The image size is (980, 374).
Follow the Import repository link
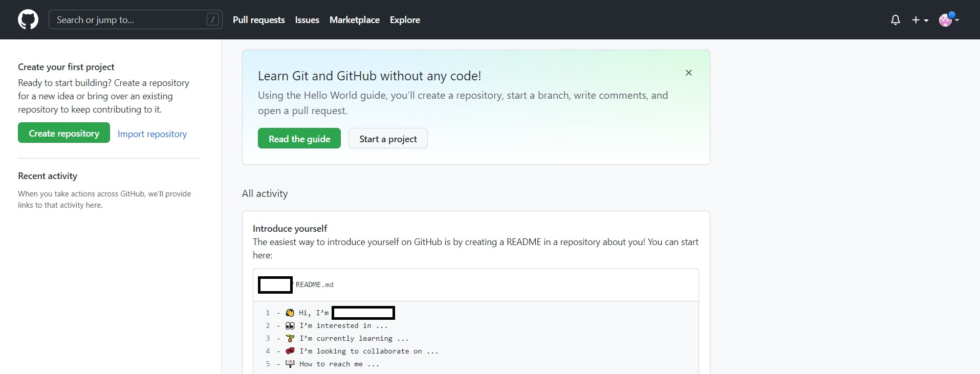(x=152, y=134)
